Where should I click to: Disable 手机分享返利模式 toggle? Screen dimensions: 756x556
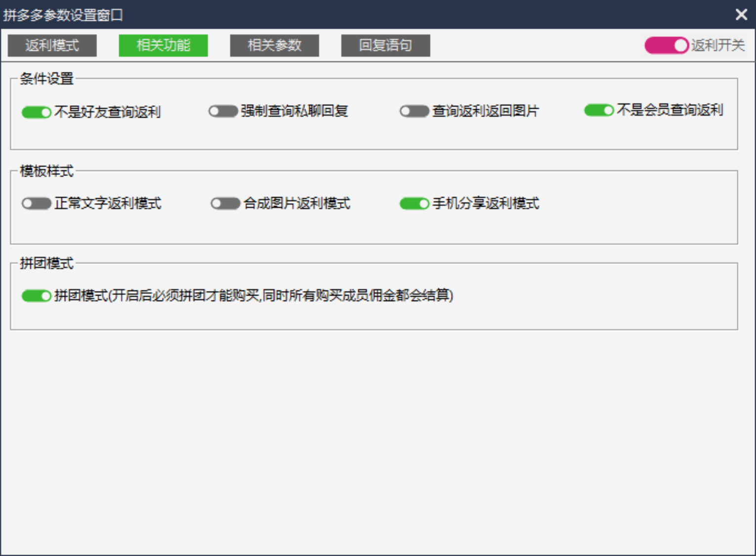(x=414, y=203)
